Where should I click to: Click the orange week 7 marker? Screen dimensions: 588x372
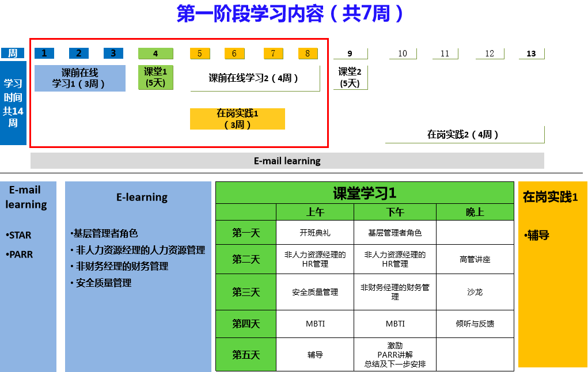[x=273, y=54]
